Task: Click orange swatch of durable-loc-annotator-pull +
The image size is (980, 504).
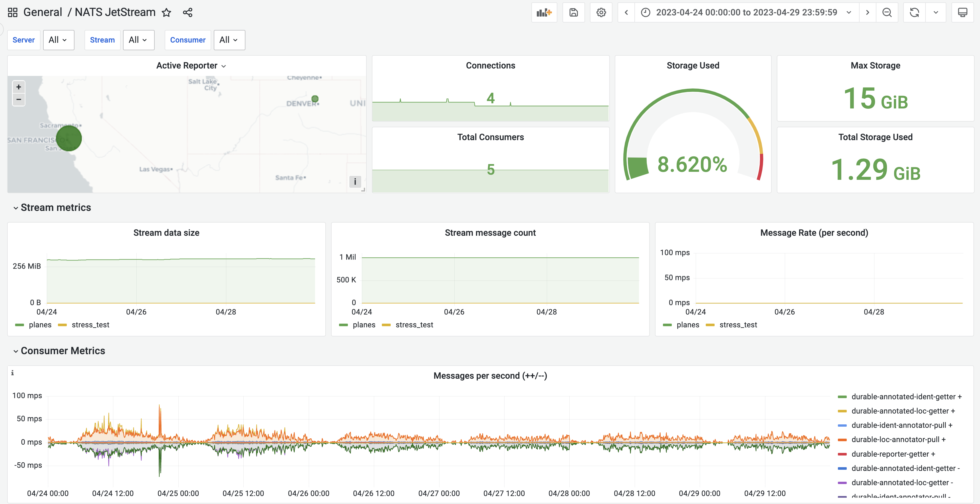Action: tap(842, 440)
